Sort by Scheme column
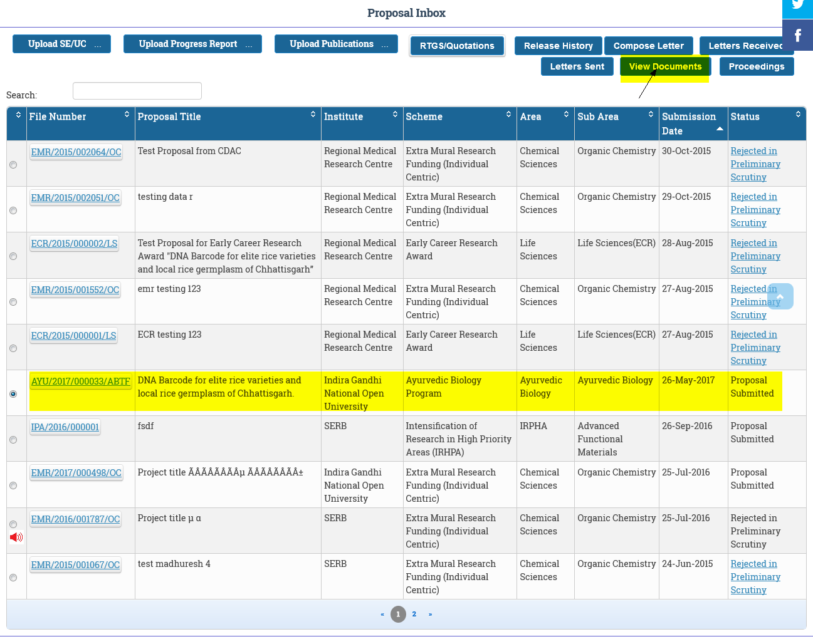813x644 pixels. [459, 123]
